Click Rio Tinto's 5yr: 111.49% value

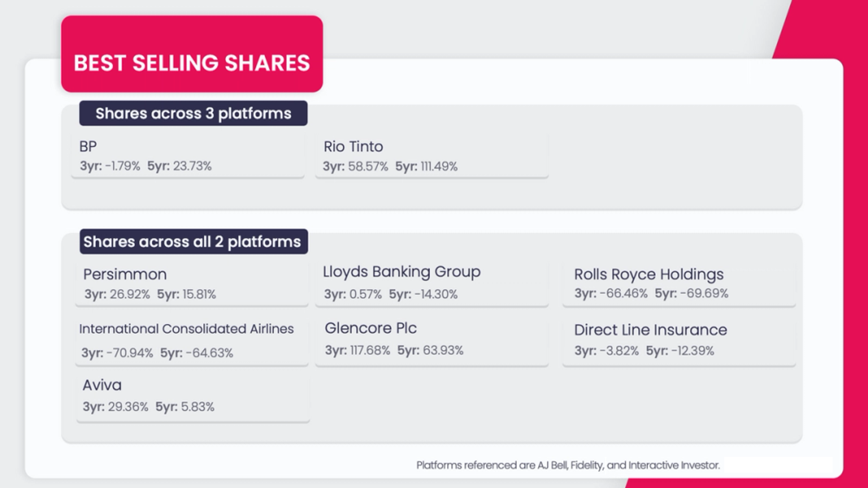(426, 166)
